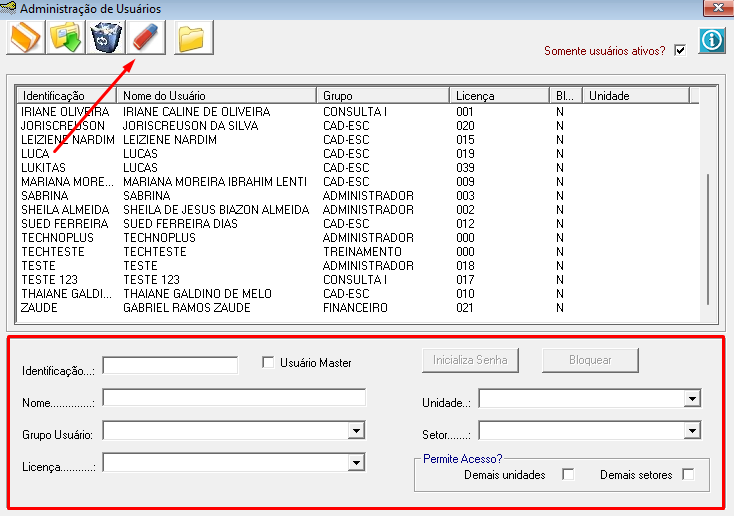Viewport: 734px width, 516px height.
Task: Click the yellow folder toolbar icon
Action: point(194,37)
